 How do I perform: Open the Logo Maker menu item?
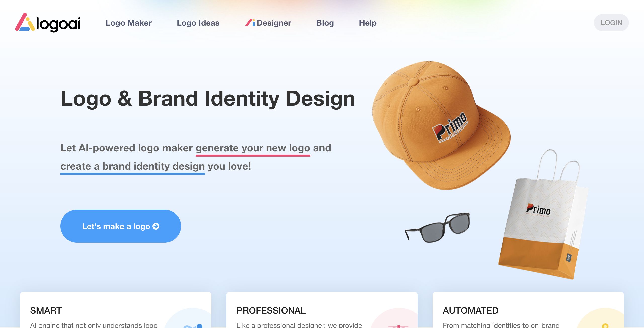coord(129,23)
